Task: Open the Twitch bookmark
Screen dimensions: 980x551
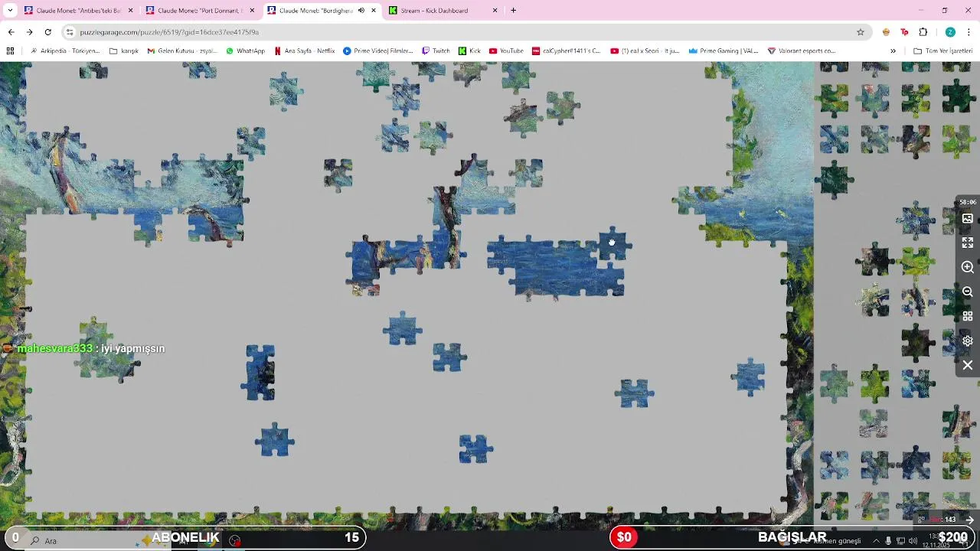Action: pyautogui.click(x=436, y=51)
